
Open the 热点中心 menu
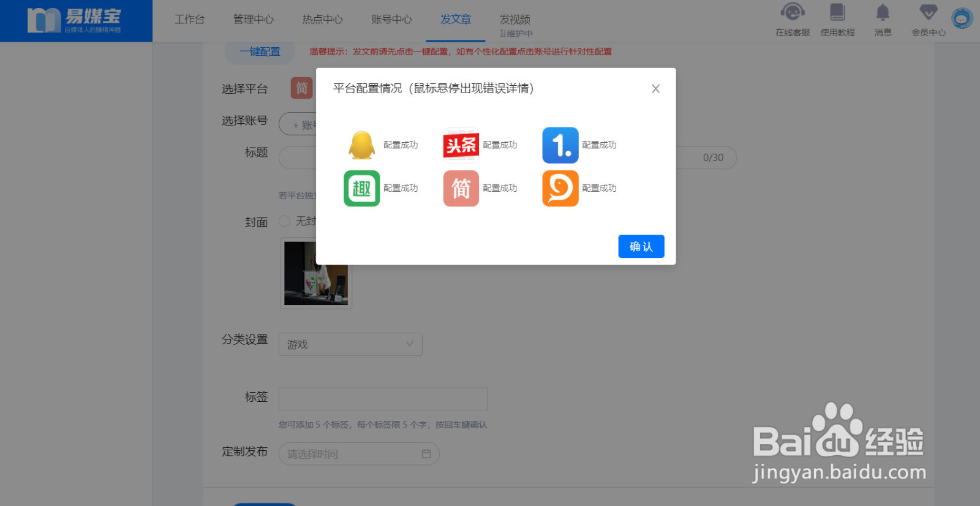(323, 20)
